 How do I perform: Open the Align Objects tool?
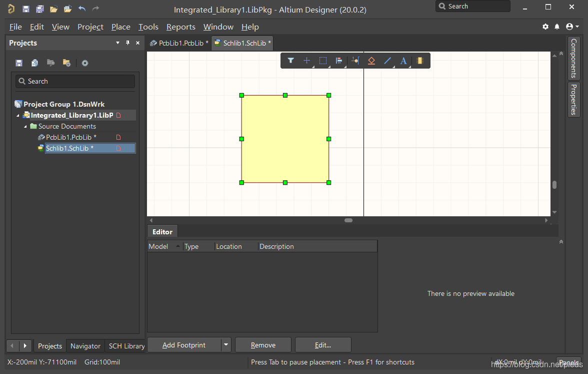pos(339,61)
